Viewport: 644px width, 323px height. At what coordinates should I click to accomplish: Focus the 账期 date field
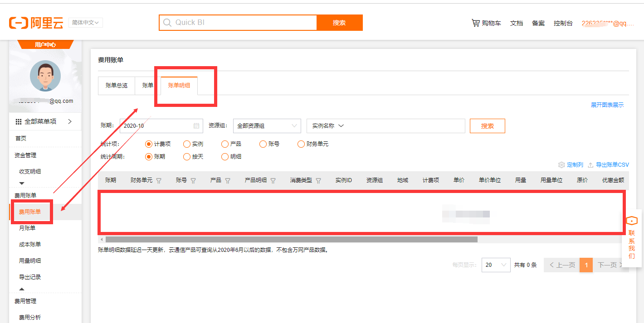tap(161, 126)
